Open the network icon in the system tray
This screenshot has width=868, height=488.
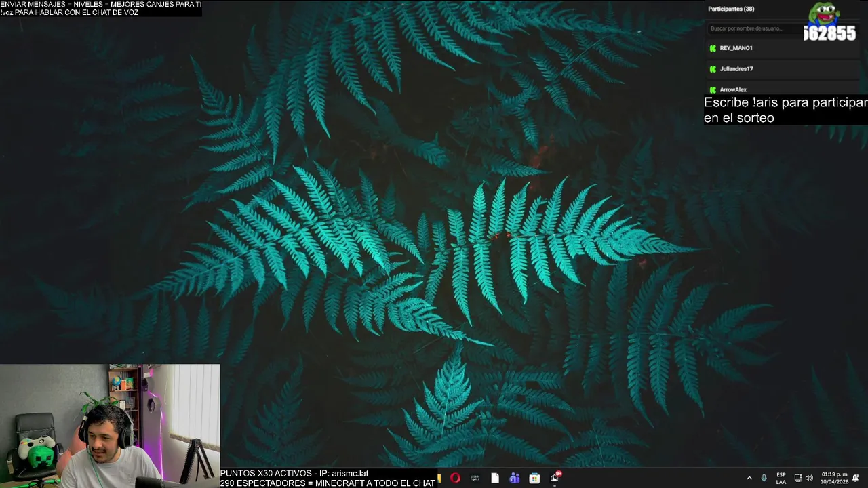click(798, 478)
